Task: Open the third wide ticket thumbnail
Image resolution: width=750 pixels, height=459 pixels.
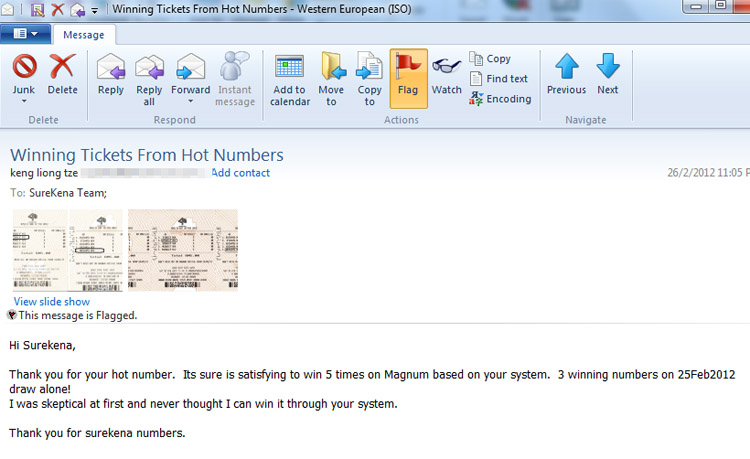Action: click(x=183, y=250)
